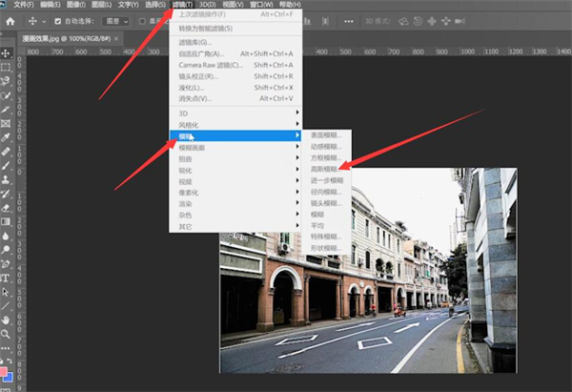
Task: Select the Eraser tool
Action: pos(6,208)
